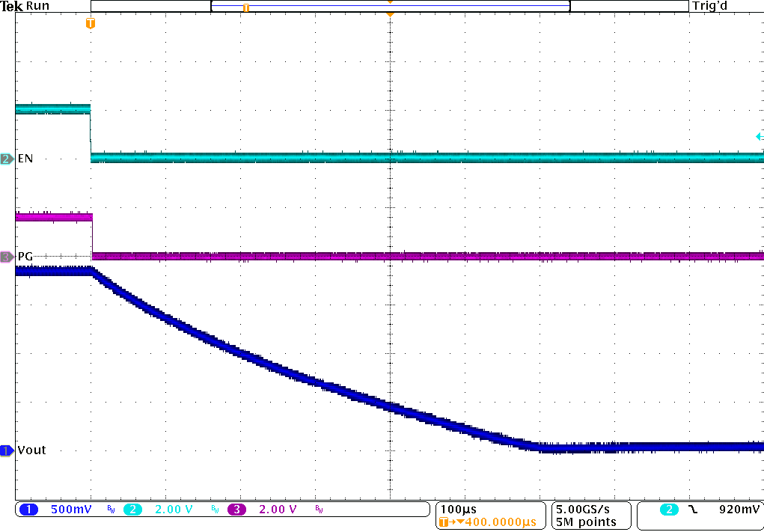The width and height of the screenshot is (764, 532).
Task: Select the PG channel 3 ground marker
Action: click(x=7, y=257)
